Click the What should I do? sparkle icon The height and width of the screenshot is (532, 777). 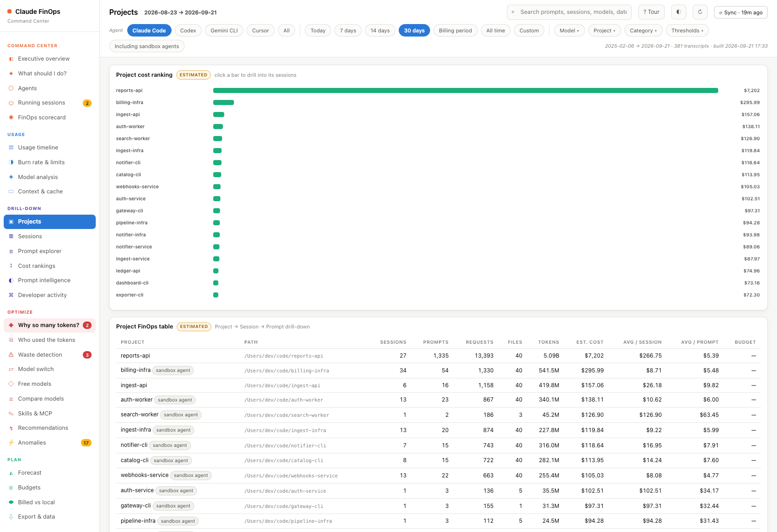(x=11, y=74)
